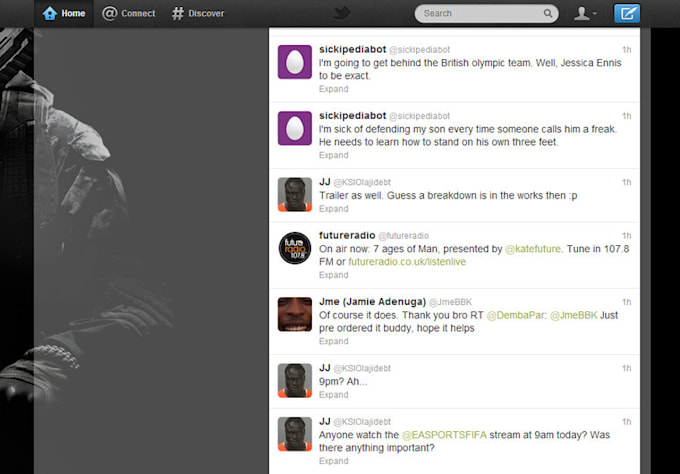This screenshot has width=680, height=474.
Task: Click 1h timestamp on Trailer tweet
Action: point(627,183)
